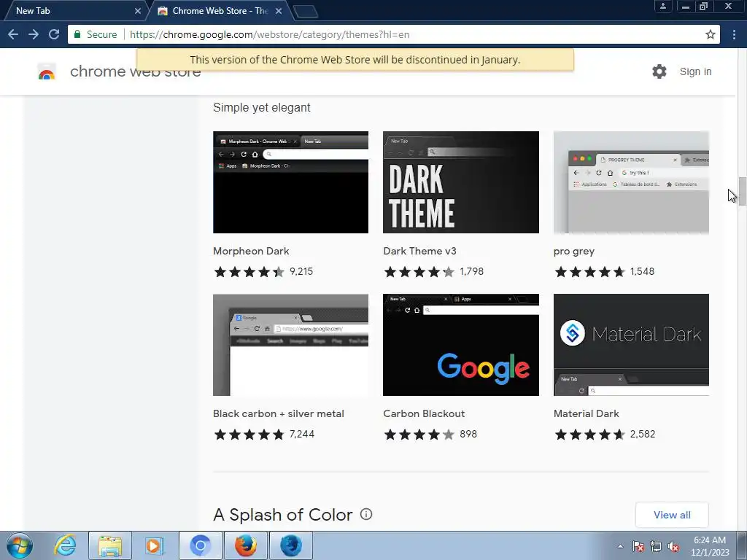The width and height of the screenshot is (747, 560).
Task: Click the muted volume tray icon
Action: point(673,546)
